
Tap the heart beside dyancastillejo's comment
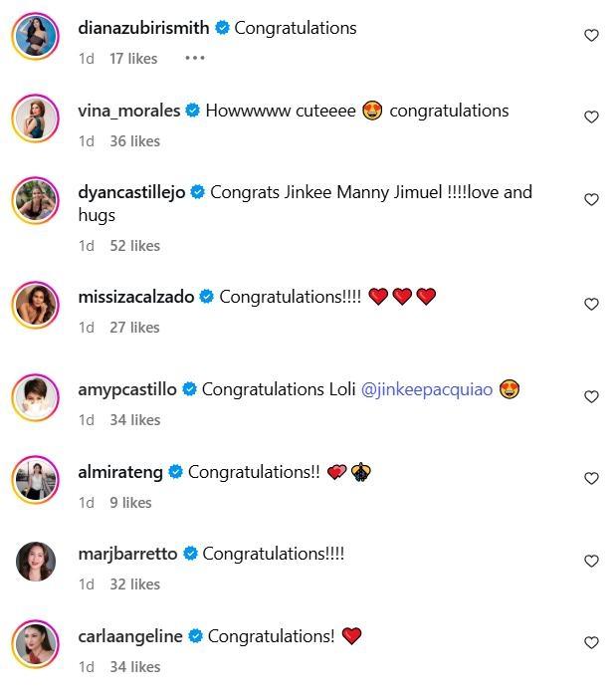[x=591, y=200]
